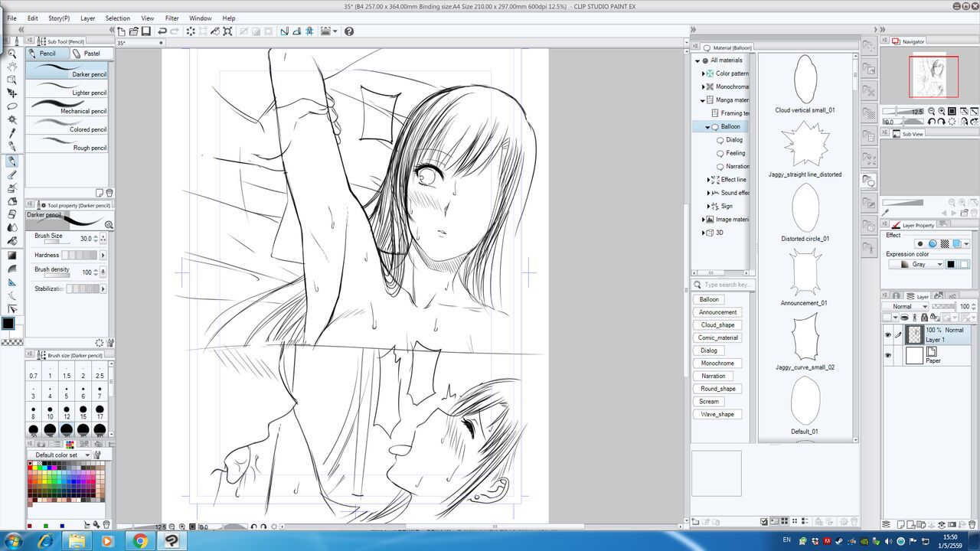Select brush size 10 preset
The width and height of the screenshot is (980, 551).
pyautogui.click(x=50, y=412)
